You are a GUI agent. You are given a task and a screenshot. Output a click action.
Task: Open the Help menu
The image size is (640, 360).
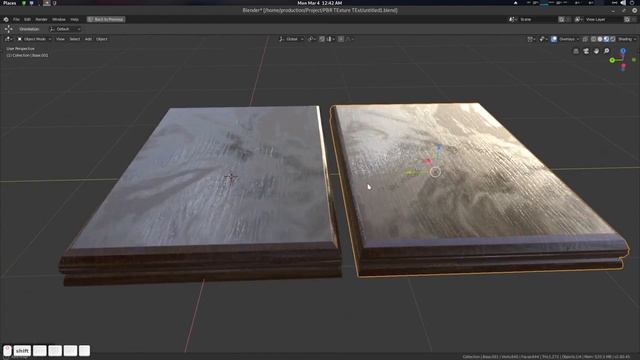tap(74, 19)
